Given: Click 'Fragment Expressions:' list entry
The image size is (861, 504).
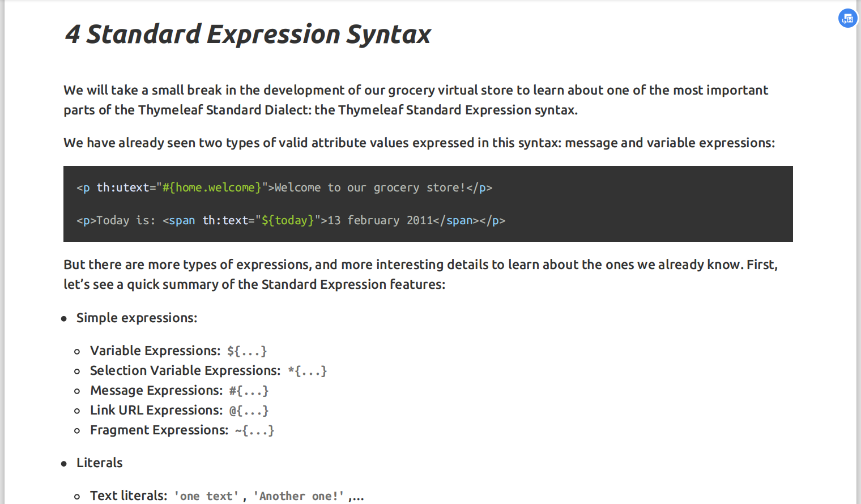Looking at the screenshot, I should click(x=159, y=430).
